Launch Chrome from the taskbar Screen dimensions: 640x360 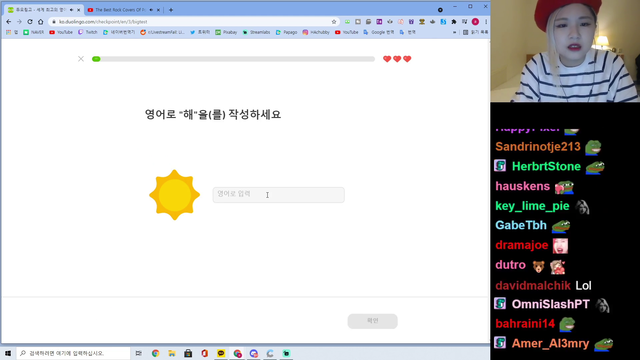click(156, 353)
